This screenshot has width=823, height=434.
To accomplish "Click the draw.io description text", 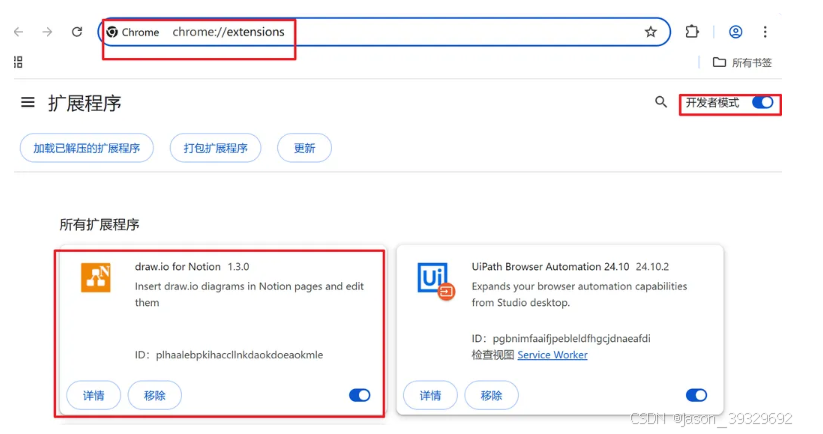I will tap(249, 294).
